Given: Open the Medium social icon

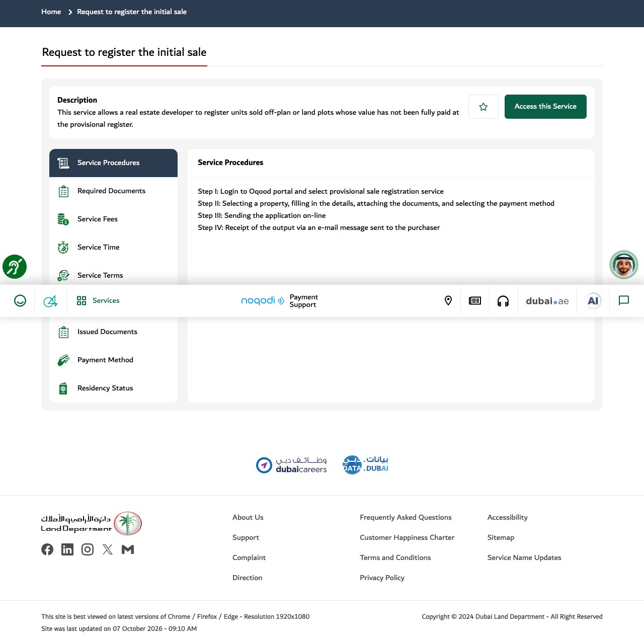Looking at the screenshot, I should point(128,549).
